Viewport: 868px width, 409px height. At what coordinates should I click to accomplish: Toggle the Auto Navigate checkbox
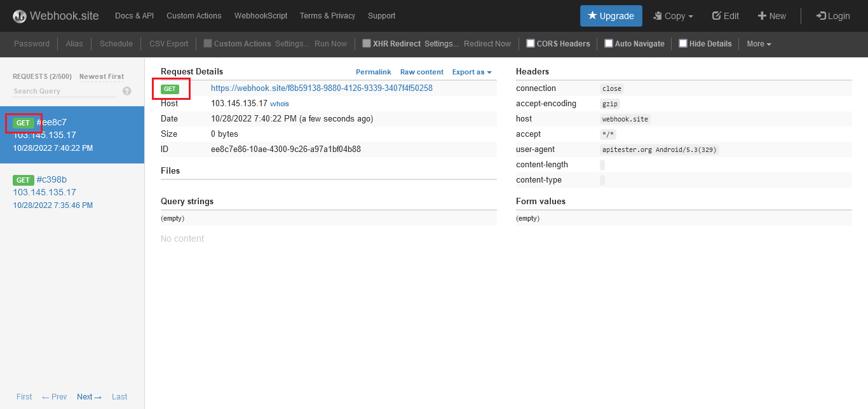[609, 43]
